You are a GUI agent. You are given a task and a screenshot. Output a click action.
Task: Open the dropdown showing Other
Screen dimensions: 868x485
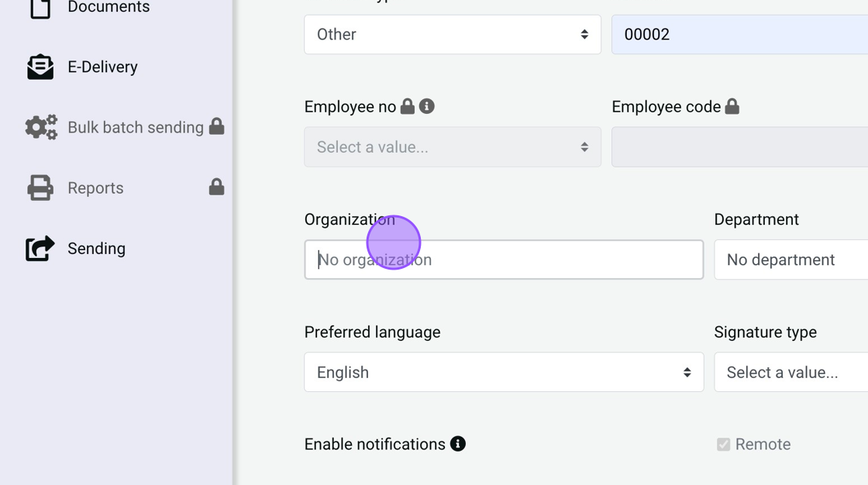[453, 35]
